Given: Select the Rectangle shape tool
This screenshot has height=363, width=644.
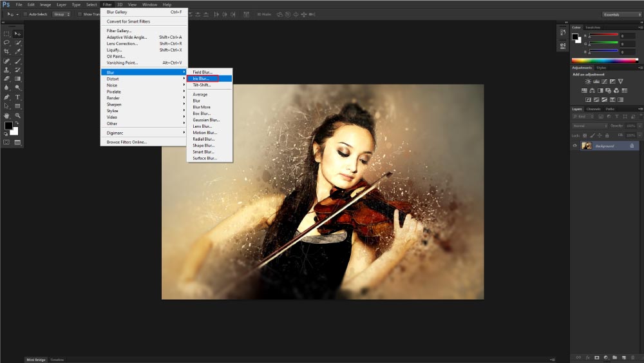Looking at the screenshot, I should pos(17,106).
